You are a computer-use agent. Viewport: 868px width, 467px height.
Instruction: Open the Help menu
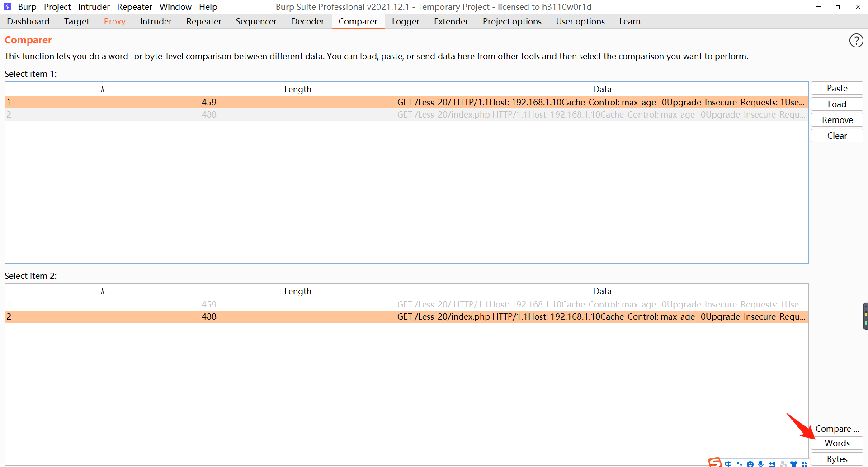click(x=208, y=7)
